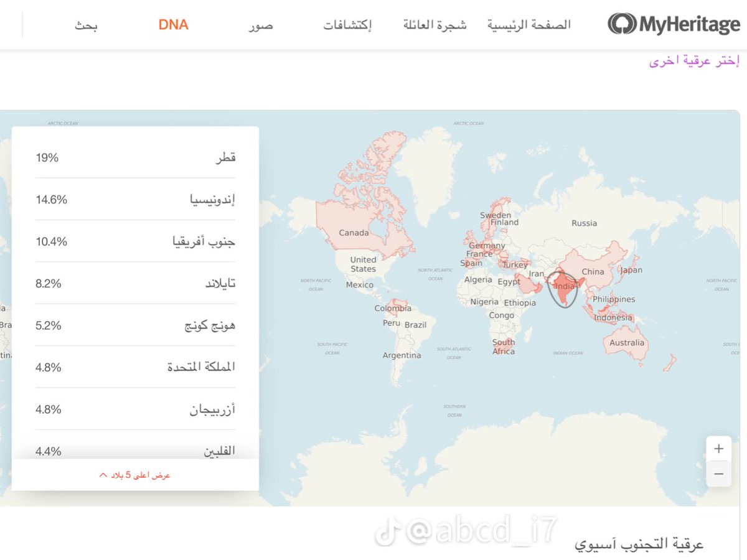Screen dimensions: 747x560
Task: Click Argentina label on the map
Action: pyautogui.click(x=402, y=355)
